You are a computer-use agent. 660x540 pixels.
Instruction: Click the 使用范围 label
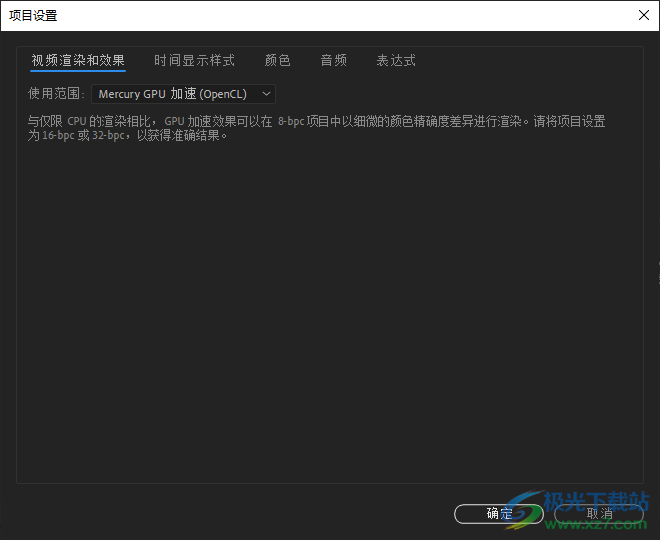[x=56, y=93]
